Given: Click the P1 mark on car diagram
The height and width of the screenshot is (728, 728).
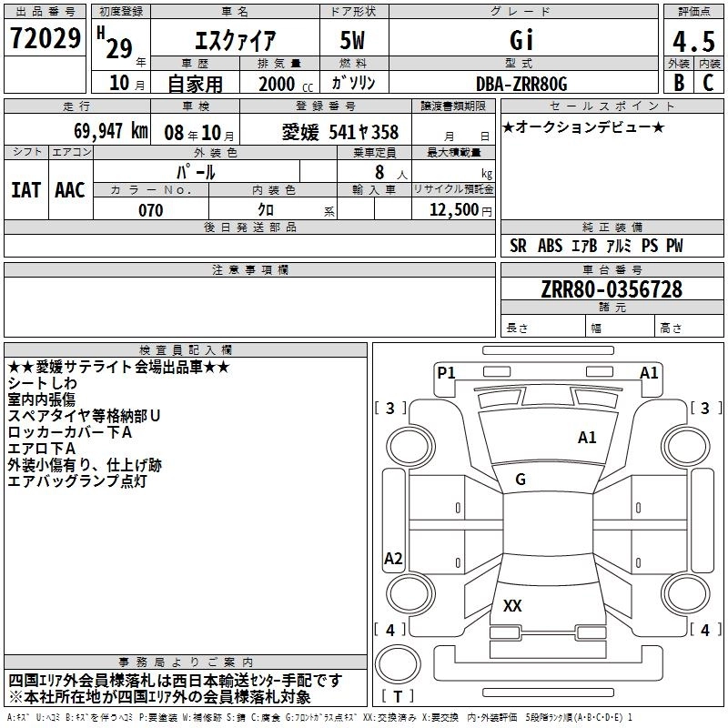Looking at the screenshot, I should pyautogui.click(x=446, y=372).
